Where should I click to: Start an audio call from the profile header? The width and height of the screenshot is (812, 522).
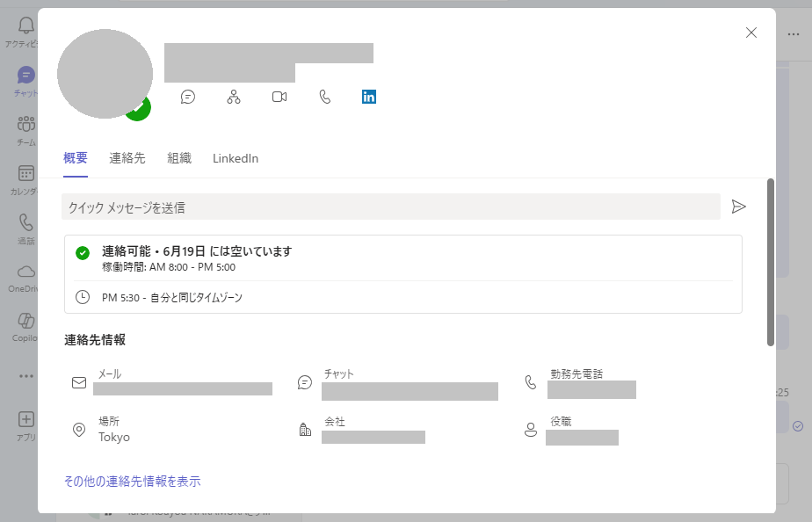[x=324, y=97]
